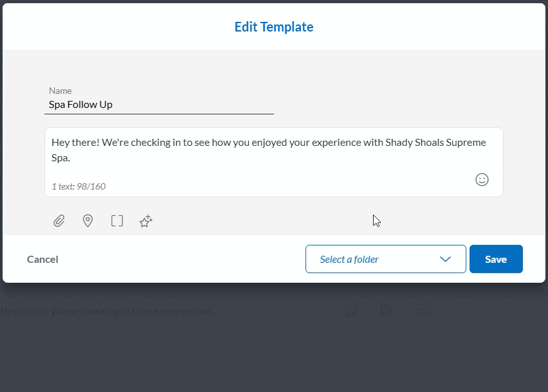This screenshot has width=548, height=392.
Task: Select the truncated message preview behind the dialog
Action: 109,311
